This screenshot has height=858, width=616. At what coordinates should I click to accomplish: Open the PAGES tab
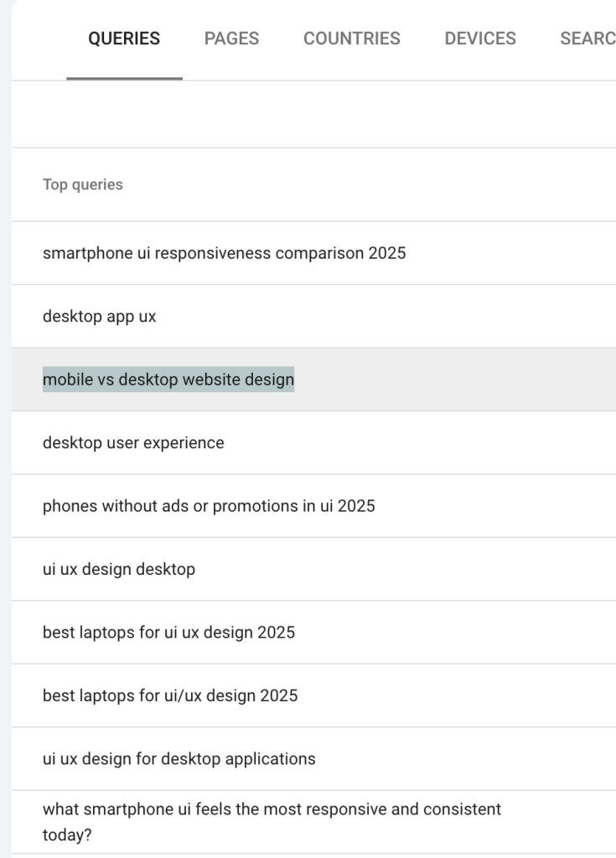click(231, 39)
